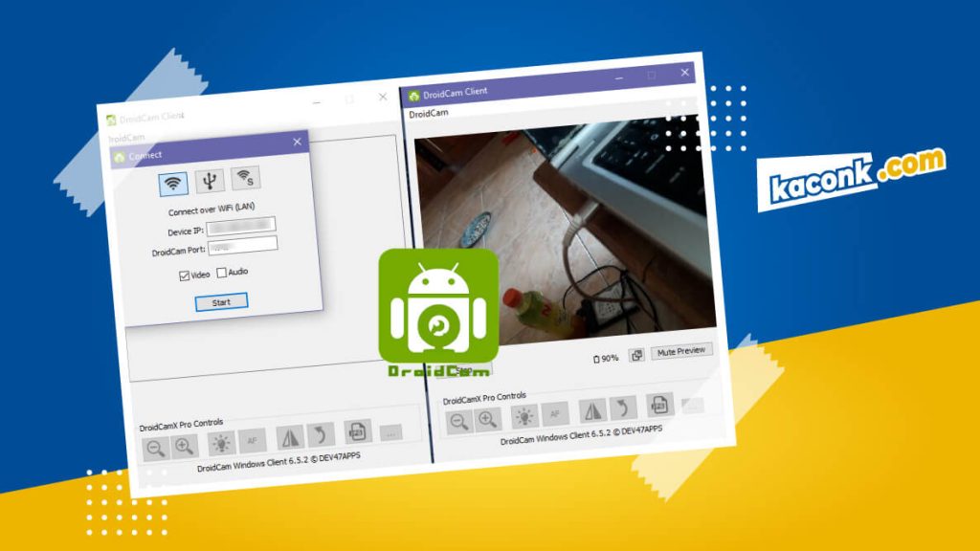
Task: Click the rotate icon in Connect window's controls
Action: 321,435
